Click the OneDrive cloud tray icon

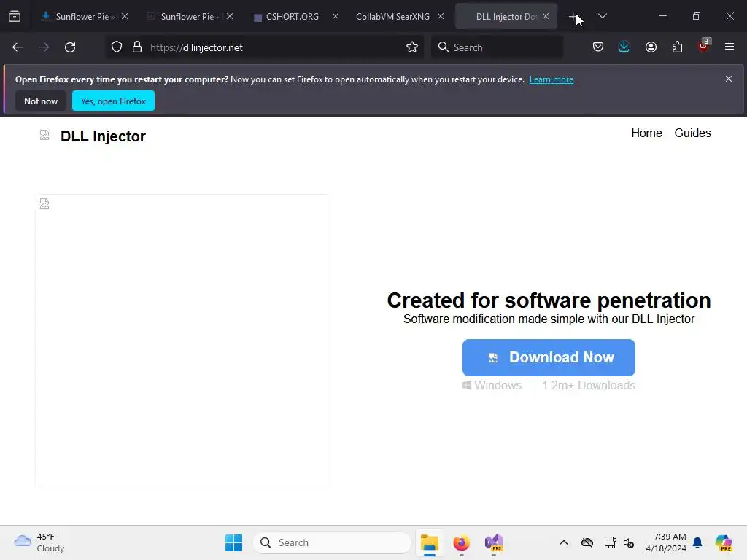click(x=587, y=542)
